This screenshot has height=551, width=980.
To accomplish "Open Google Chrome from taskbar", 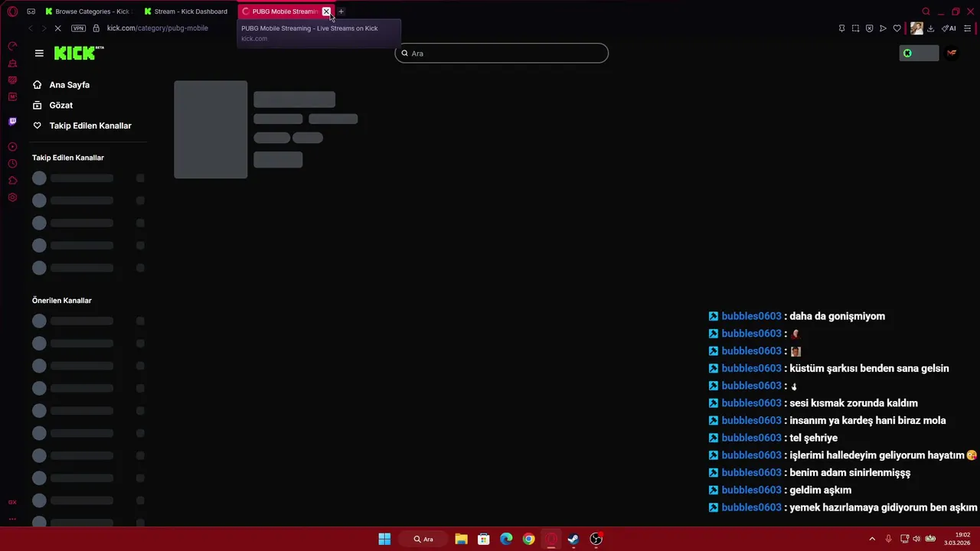I will [x=528, y=539].
